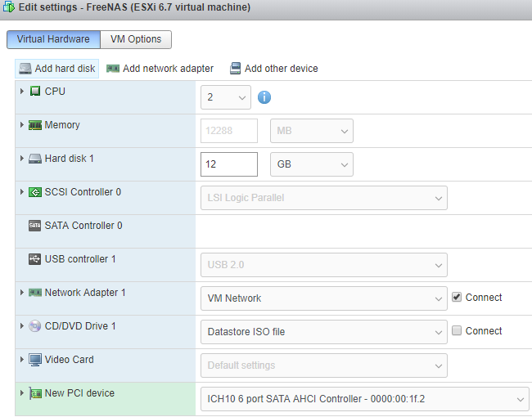Open the Hard disk size unit GB dropdown
The width and height of the screenshot is (532, 417).
[312, 164]
